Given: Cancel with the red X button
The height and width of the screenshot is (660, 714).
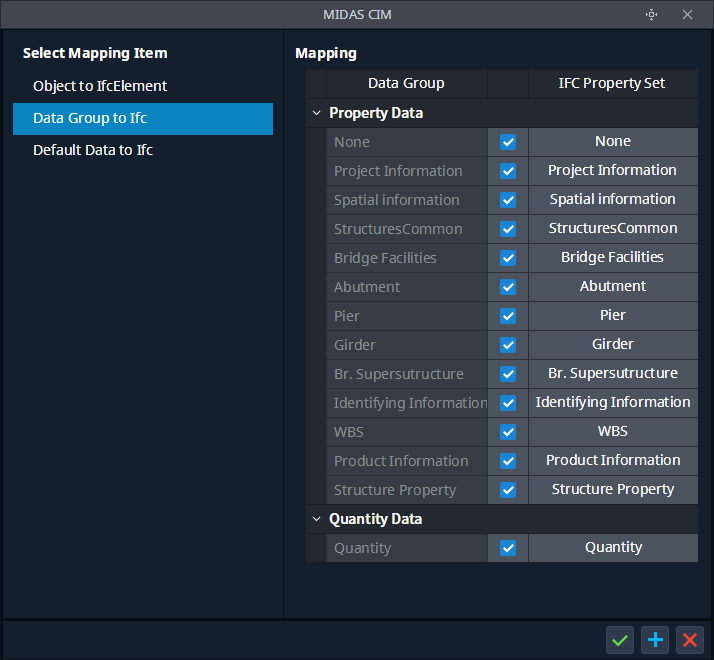Looking at the screenshot, I should (x=690, y=640).
